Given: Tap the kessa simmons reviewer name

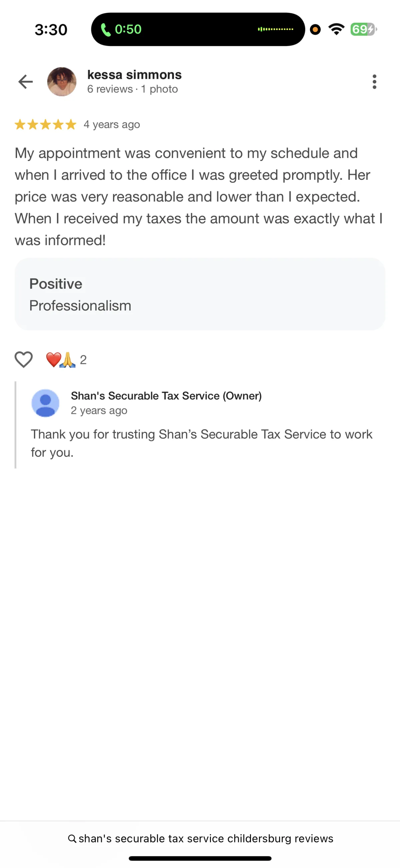Looking at the screenshot, I should pyautogui.click(x=134, y=75).
